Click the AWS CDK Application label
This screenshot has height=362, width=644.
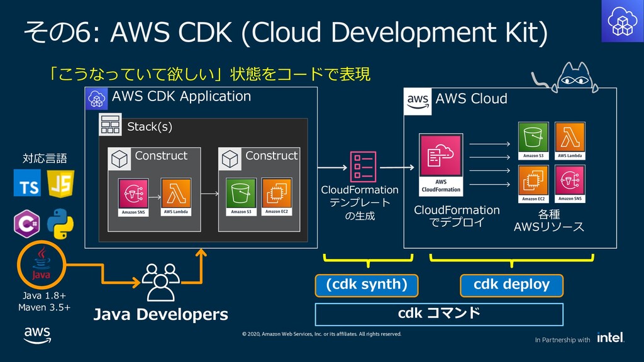[181, 96]
